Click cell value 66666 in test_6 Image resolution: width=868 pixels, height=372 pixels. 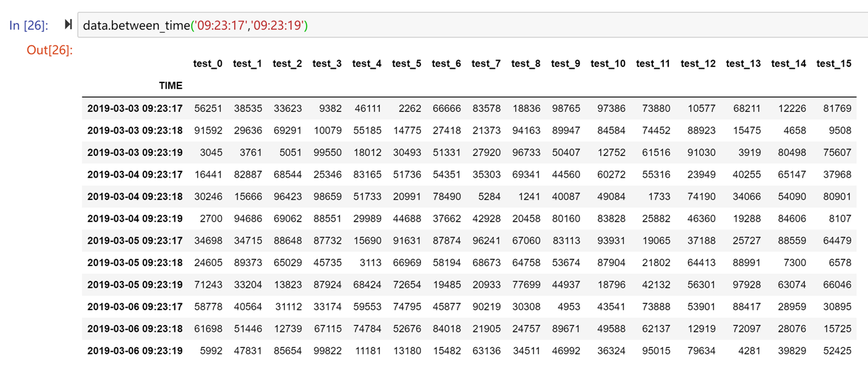coord(447,108)
